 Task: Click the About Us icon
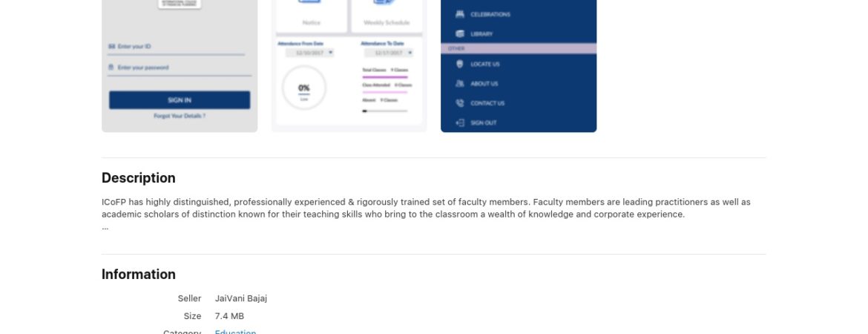click(x=459, y=84)
